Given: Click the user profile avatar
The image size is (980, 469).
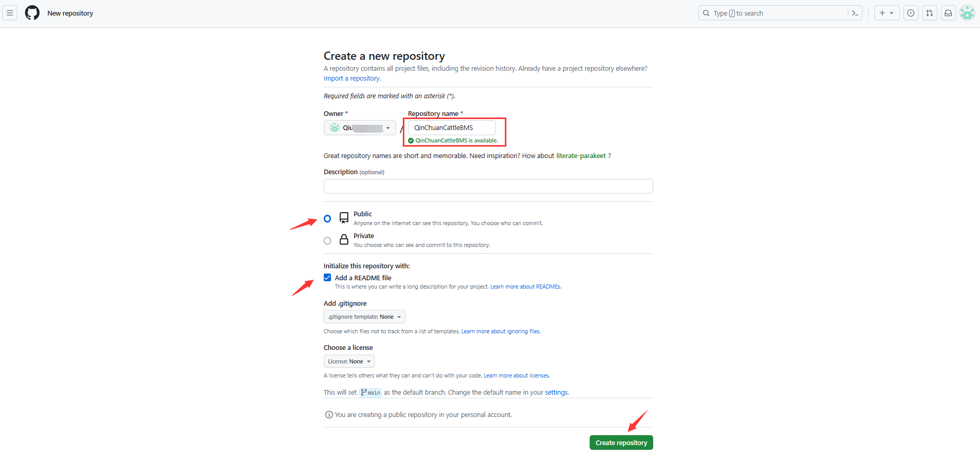Looking at the screenshot, I should click(967, 13).
